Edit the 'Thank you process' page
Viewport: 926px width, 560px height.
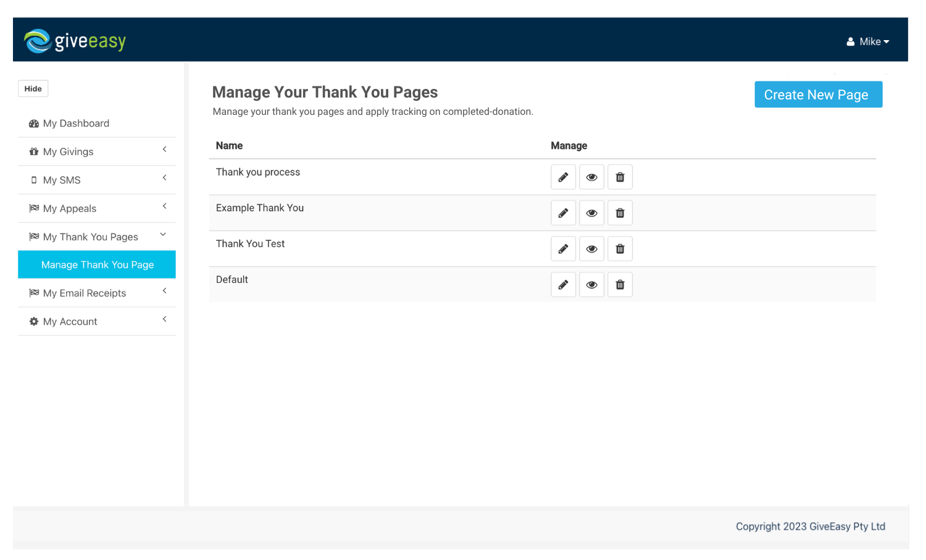563,177
